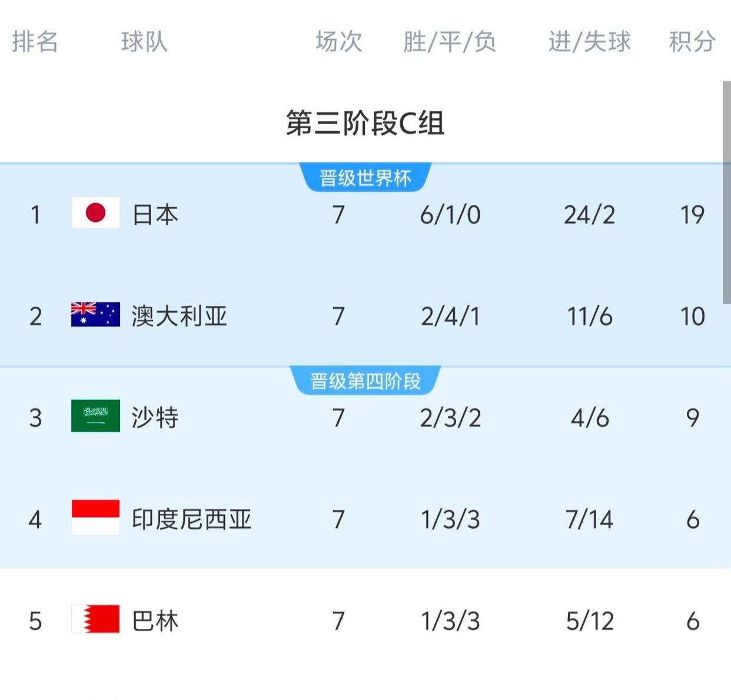Click the Japan flag icon
The height and width of the screenshot is (700, 731).
tap(95, 213)
